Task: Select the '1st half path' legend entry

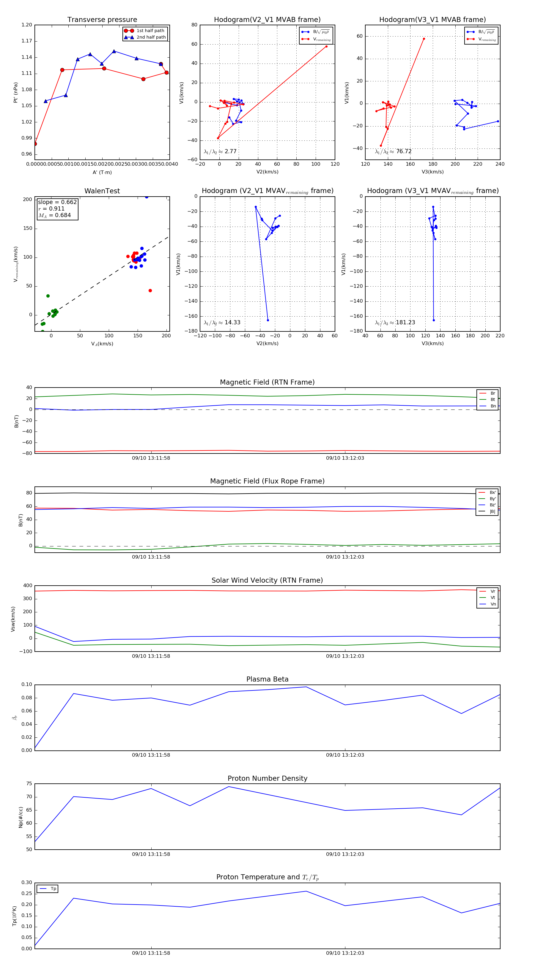Action: point(145,31)
